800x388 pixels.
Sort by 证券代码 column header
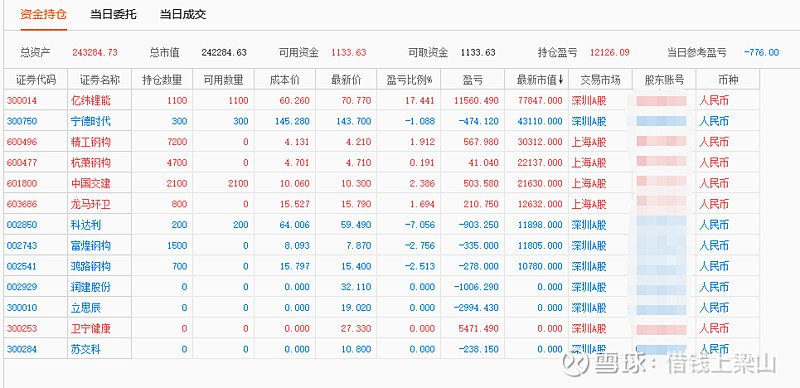point(35,80)
